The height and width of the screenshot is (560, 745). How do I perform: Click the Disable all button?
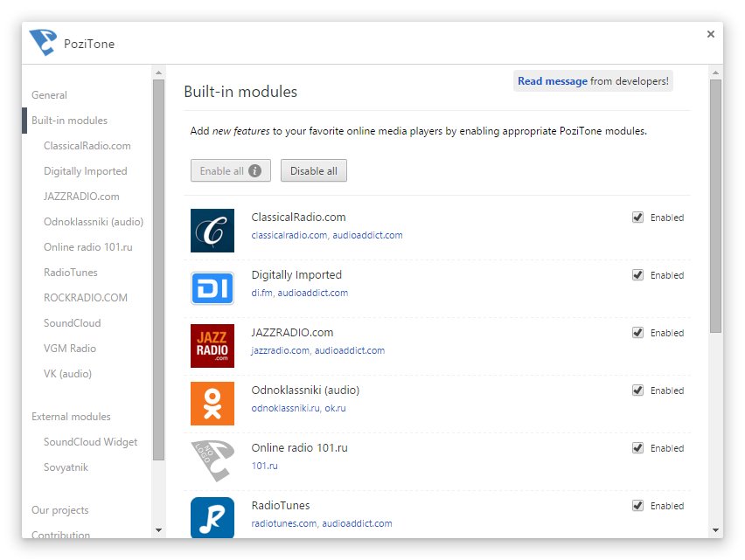click(x=314, y=170)
